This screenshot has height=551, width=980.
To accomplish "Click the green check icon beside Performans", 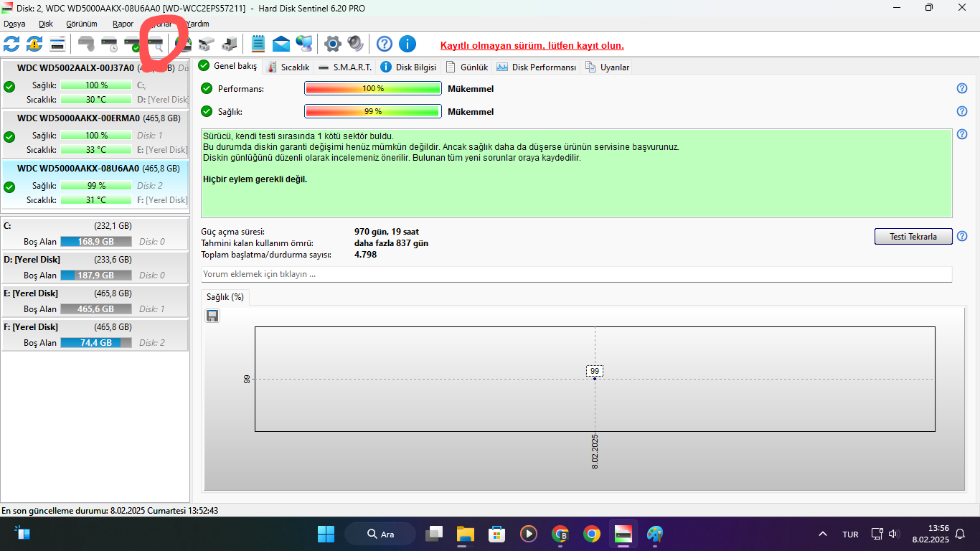I will click(x=207, y=88).
